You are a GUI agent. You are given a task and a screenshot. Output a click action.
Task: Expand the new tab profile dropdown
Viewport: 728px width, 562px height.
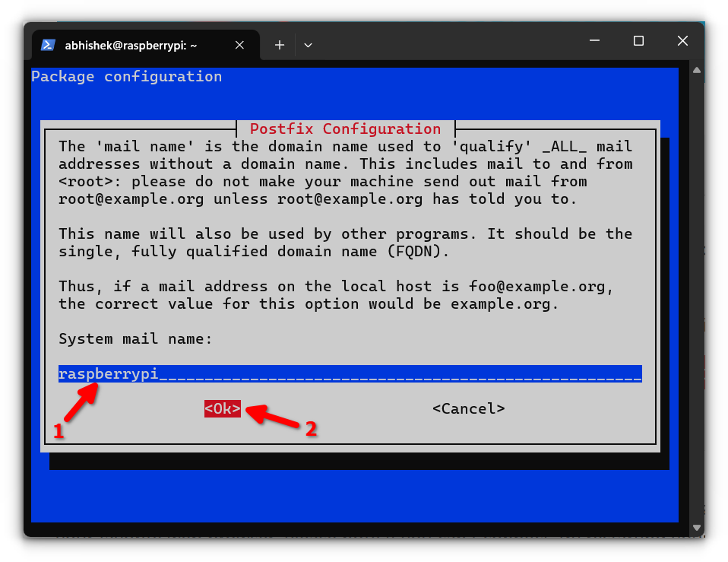click(x=308, y=45)
